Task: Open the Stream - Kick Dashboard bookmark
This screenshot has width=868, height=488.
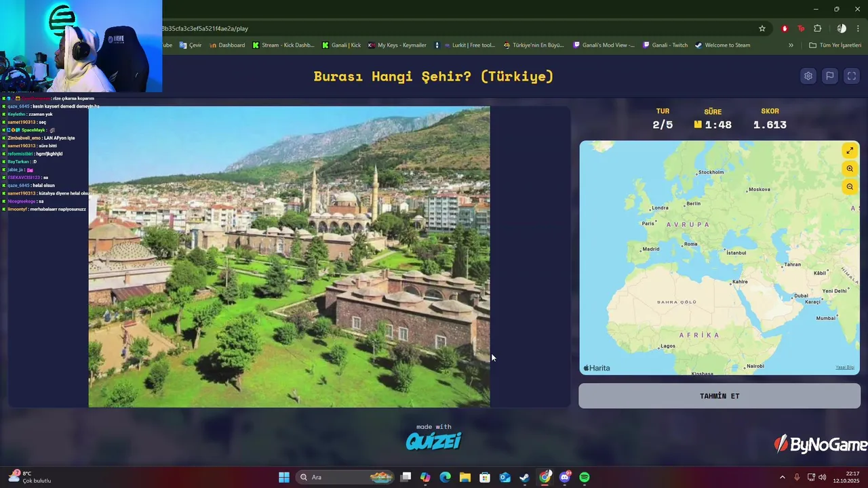Action: (283, 45)
